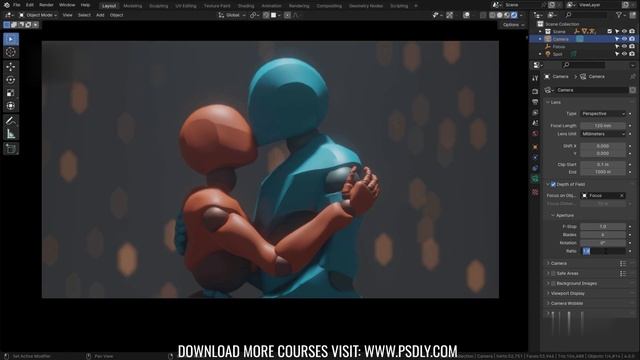Image resolution: width=640 pixels, height=360 pixels.
Task: Select the Transform tool
Action: tap(11, 106)
